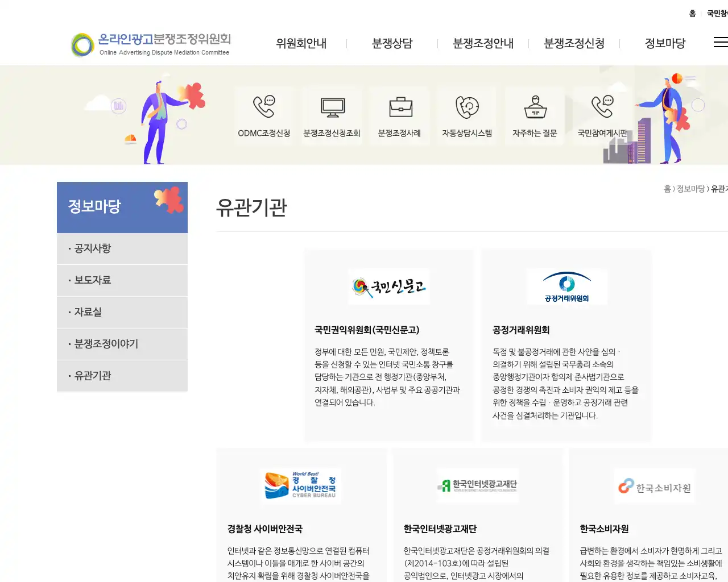The width and height of the screenshot is (728, 582).
Task: Click the 국민신문고 logo image
Action: [390, 287]
